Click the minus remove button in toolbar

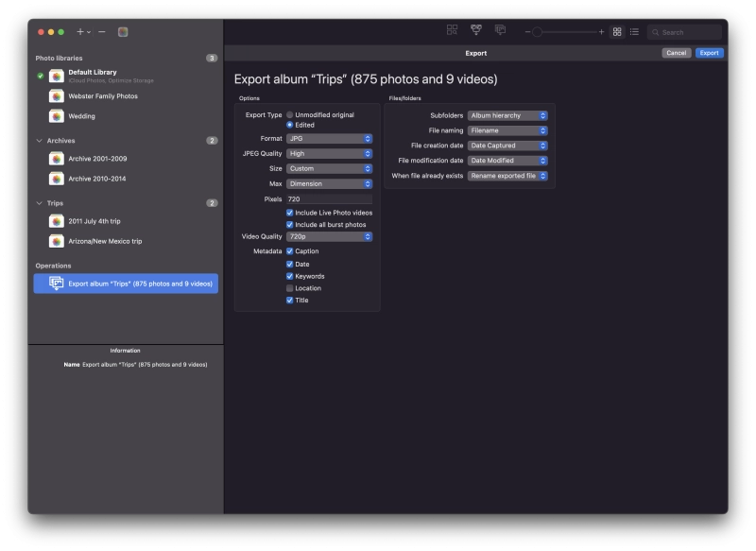click(102, 32)
